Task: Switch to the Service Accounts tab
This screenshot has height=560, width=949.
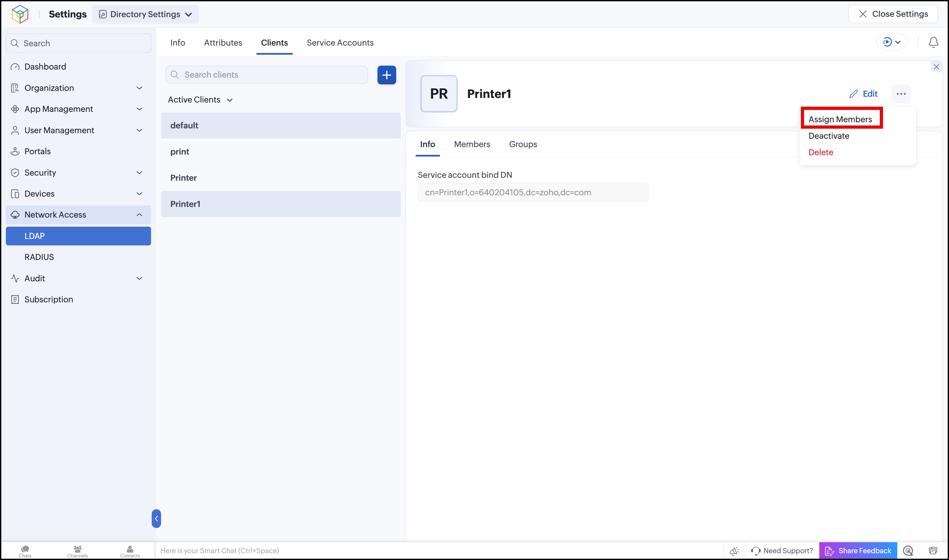Action: [x=340, y=43]
